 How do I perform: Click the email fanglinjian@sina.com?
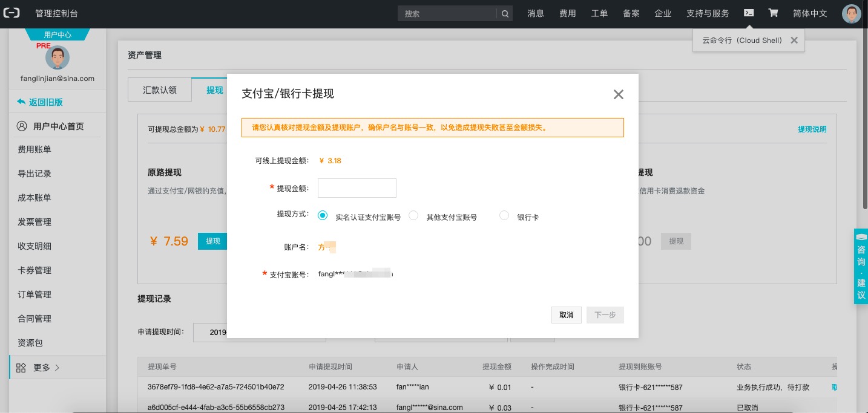58,79
